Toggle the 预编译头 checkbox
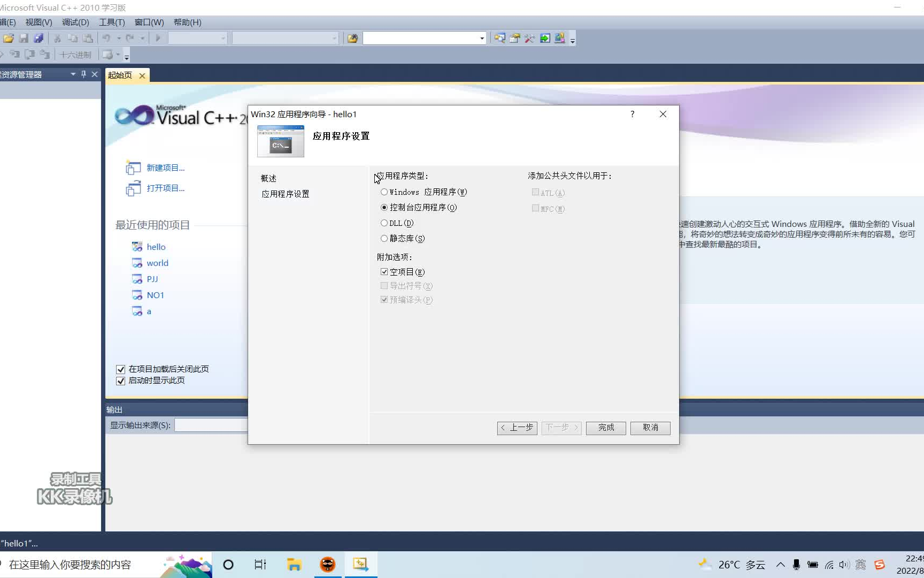The width and height of the screenshot is (924, 578). coord(384,300)
